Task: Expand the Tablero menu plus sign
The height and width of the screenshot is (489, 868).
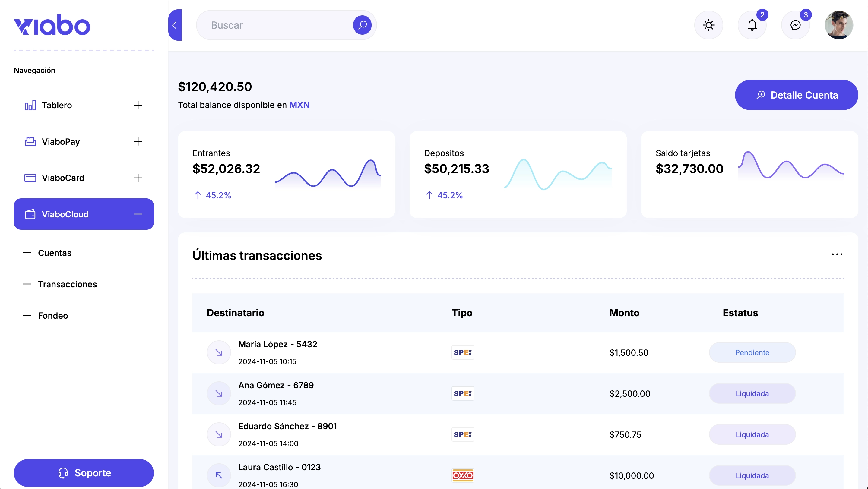Action: pos(138,106)
